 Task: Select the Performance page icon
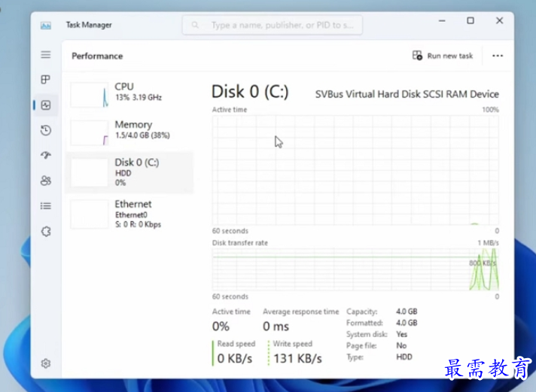pos(46,105)
